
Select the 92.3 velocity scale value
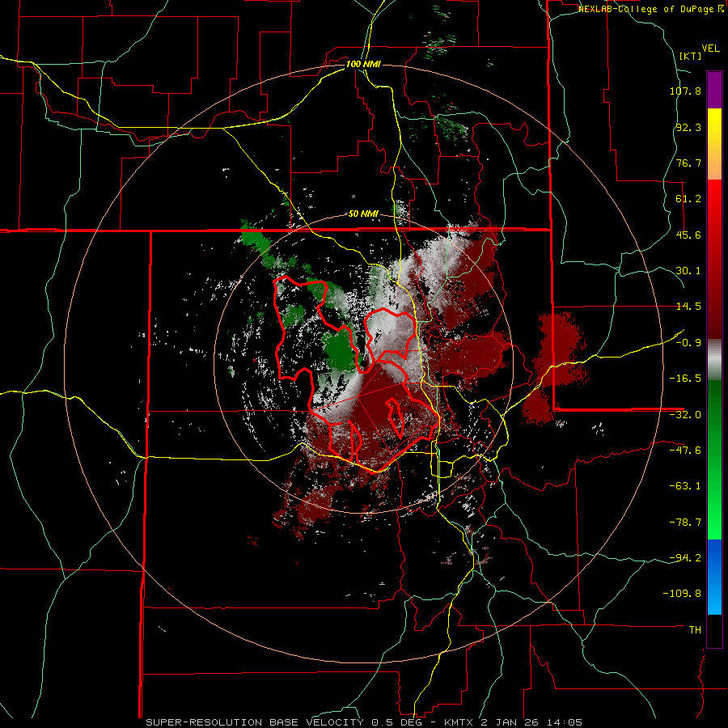688,127
